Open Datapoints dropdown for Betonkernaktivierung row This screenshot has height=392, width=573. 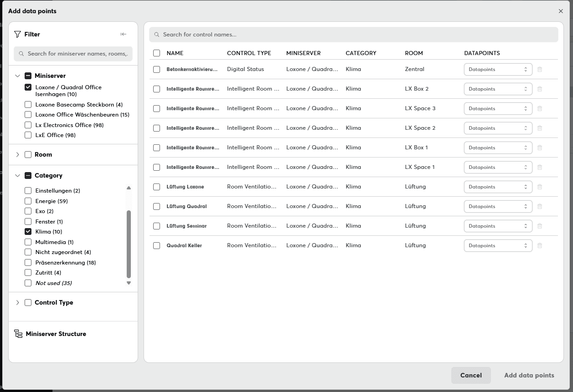498,69
